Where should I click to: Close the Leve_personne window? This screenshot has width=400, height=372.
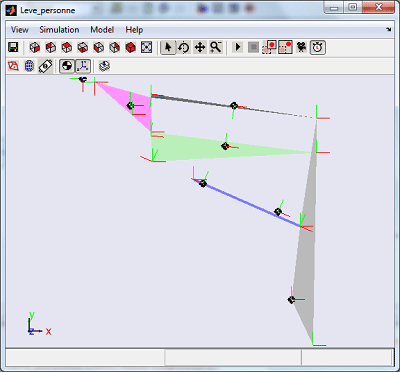pos(379,7)
